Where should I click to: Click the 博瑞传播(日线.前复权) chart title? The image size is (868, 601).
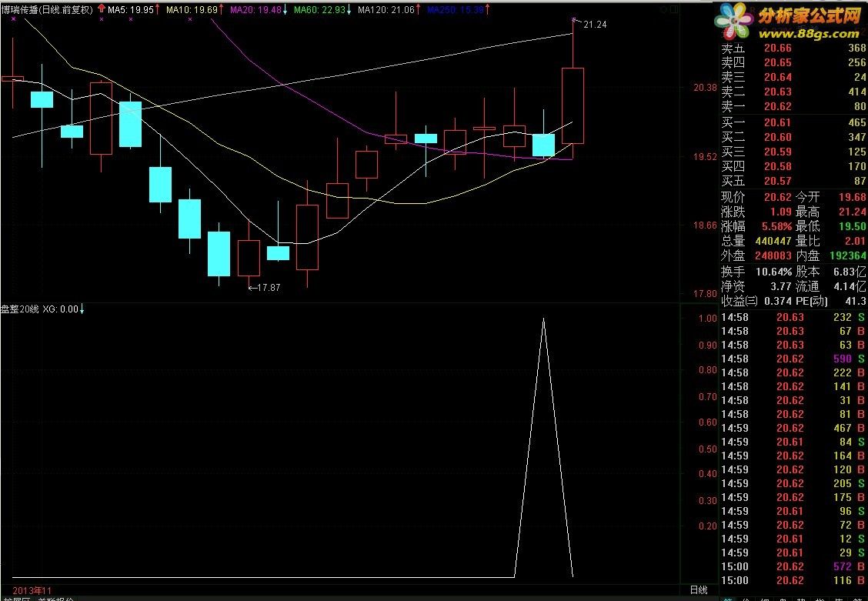[47, 9]
